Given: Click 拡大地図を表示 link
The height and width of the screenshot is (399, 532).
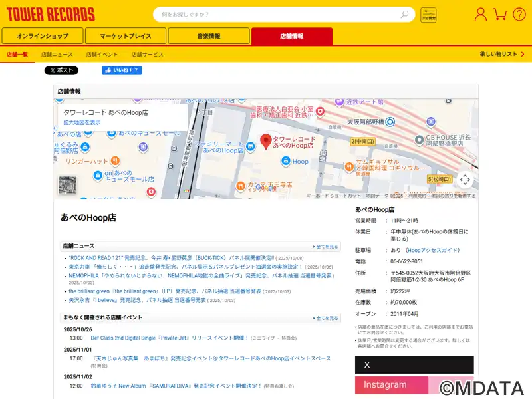Looking at the screenshot, I should (x=82, y=122).
